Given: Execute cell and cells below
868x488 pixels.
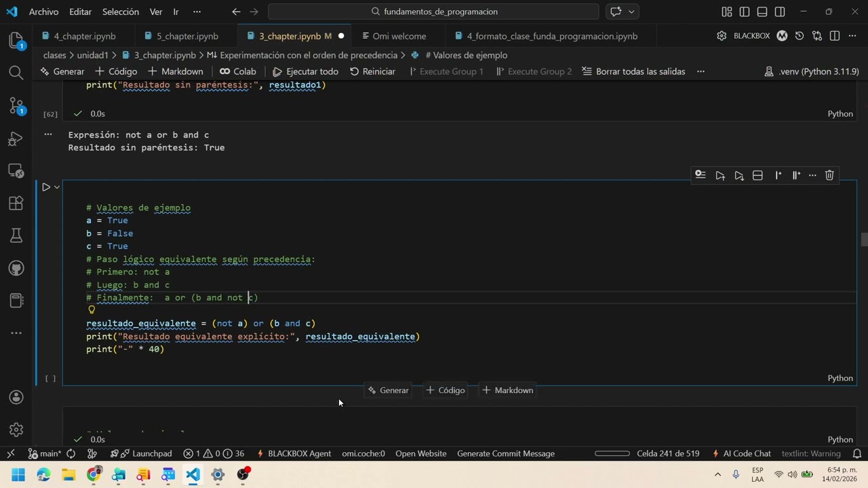Looking at the screenshot, I should [x=739, y=175].
